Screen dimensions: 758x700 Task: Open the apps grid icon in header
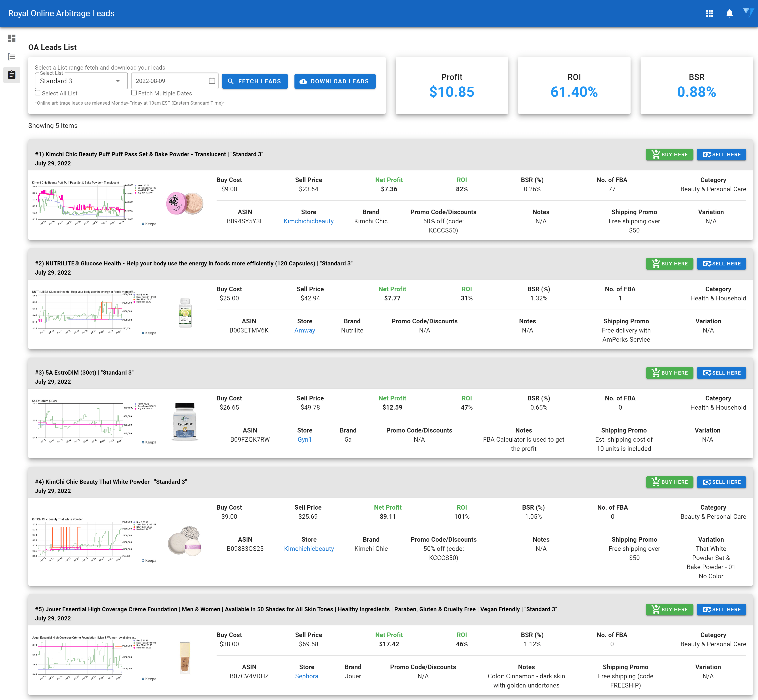pos(709,14)
